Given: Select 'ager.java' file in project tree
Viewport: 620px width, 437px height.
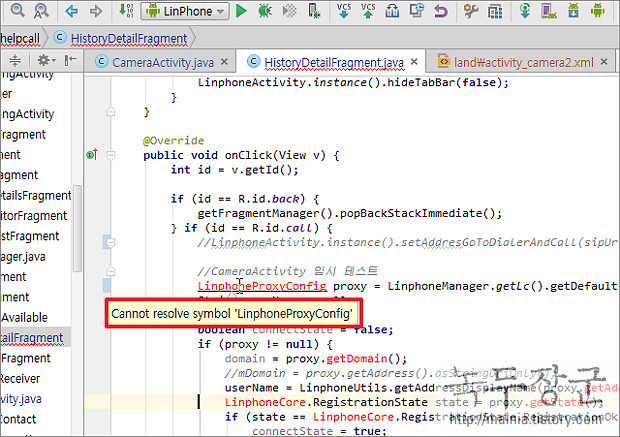Looking at the screenshot, I should (23, 257).
